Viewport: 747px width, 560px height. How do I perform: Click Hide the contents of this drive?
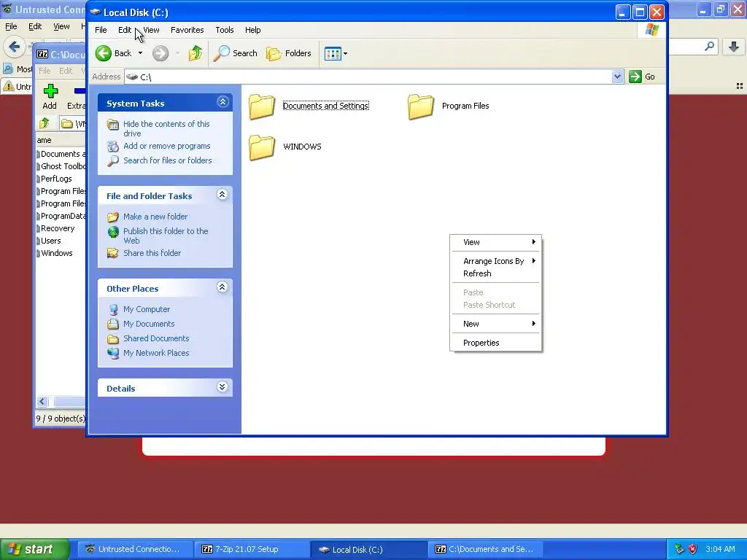point(166,128)
